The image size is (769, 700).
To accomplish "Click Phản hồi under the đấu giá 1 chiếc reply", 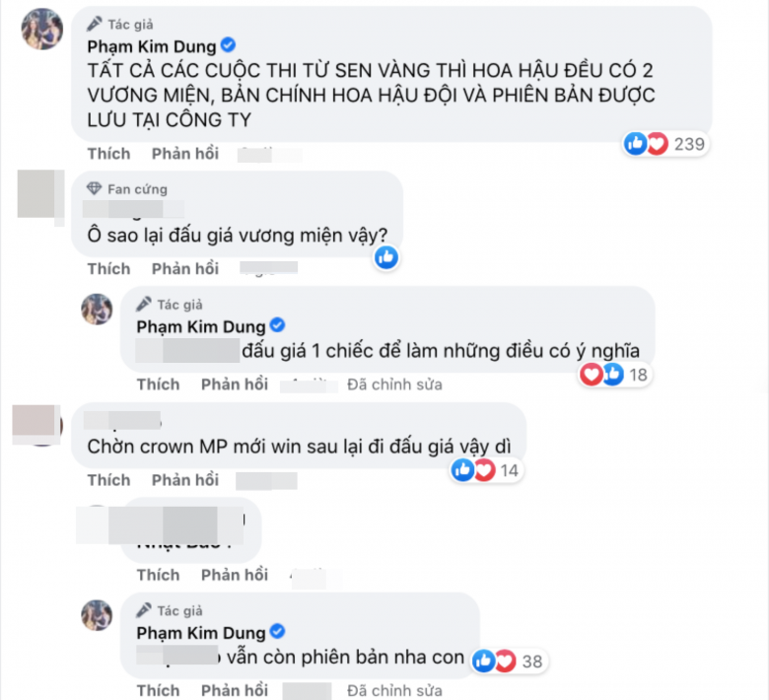I will (235, 385).
